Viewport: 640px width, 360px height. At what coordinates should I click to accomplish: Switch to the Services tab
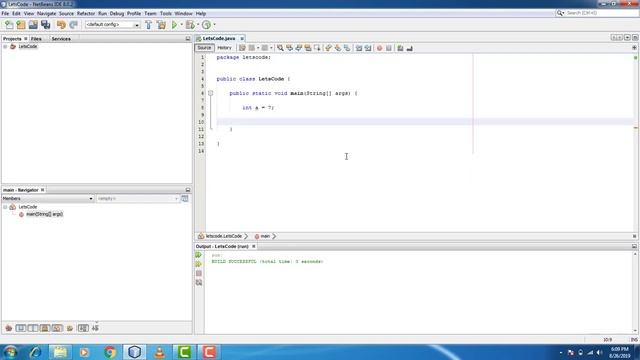click(x=61, y=39)
